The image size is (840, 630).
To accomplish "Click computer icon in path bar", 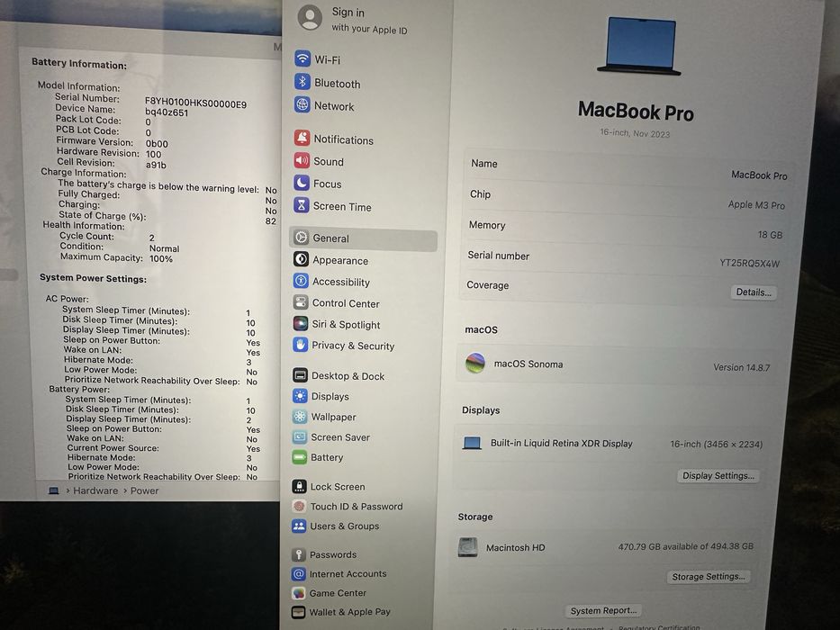I will point(54,490).
